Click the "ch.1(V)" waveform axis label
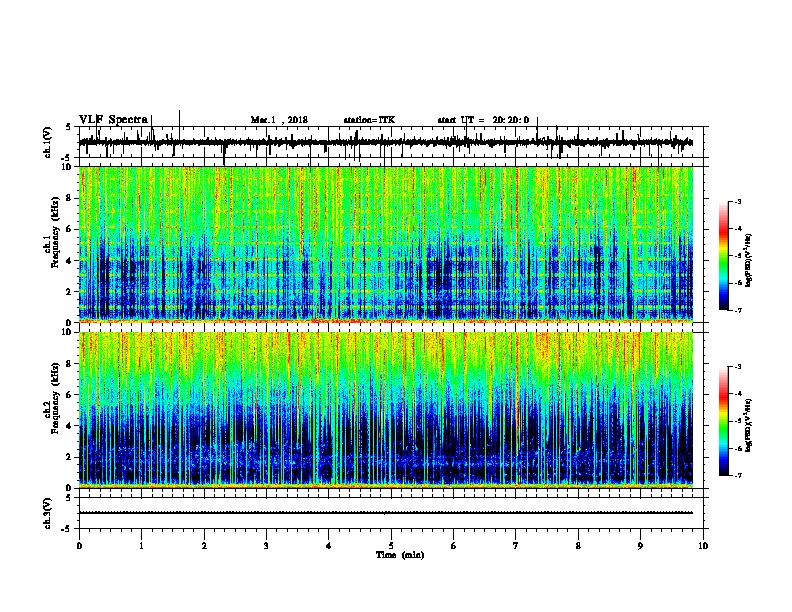This screenshot has width=792, height=612. [48, 142]
